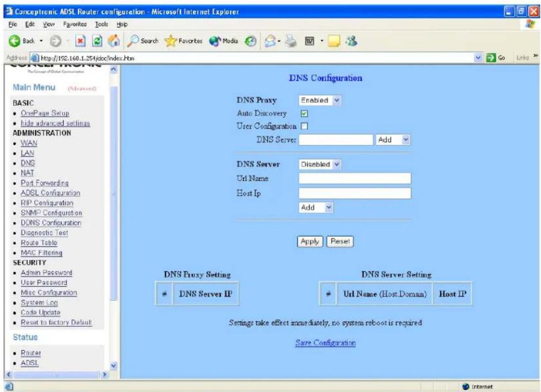
Task: Click the page icon in address bar
Action: (35, 58)
